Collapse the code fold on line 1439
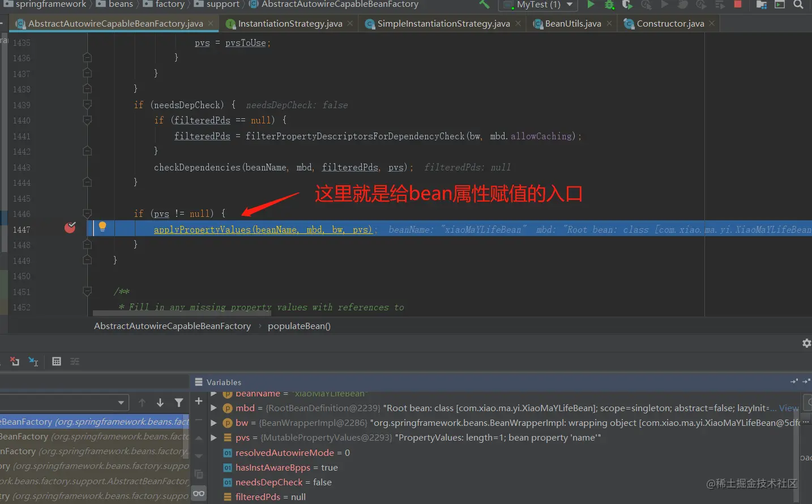 [x=87, y=105]
